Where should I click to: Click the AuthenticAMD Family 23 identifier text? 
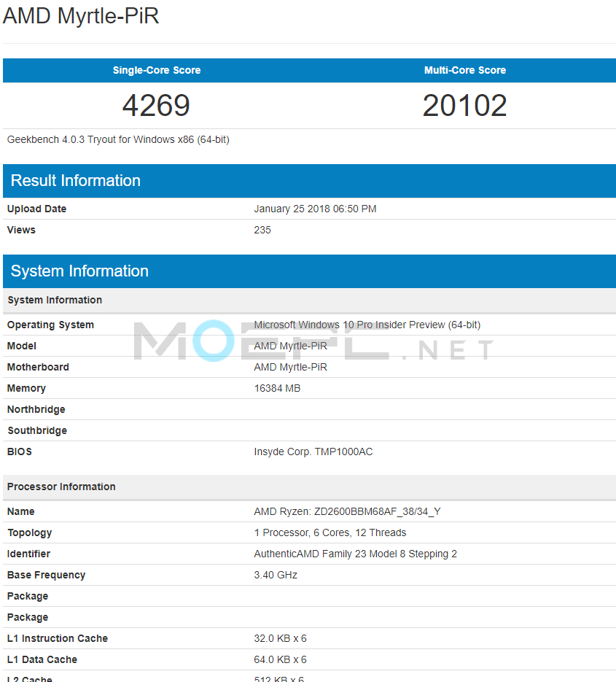coord(355,554)
